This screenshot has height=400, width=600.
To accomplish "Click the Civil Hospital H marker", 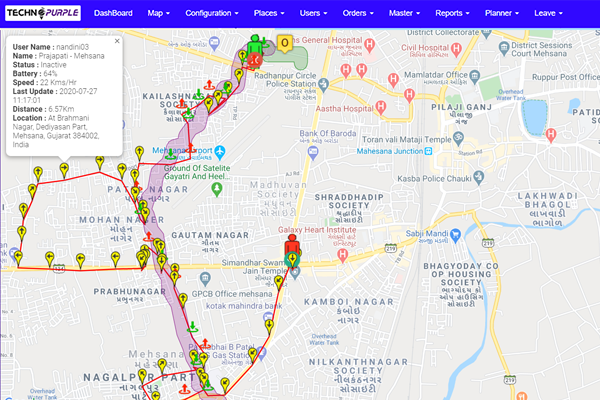I will (456, 48).
